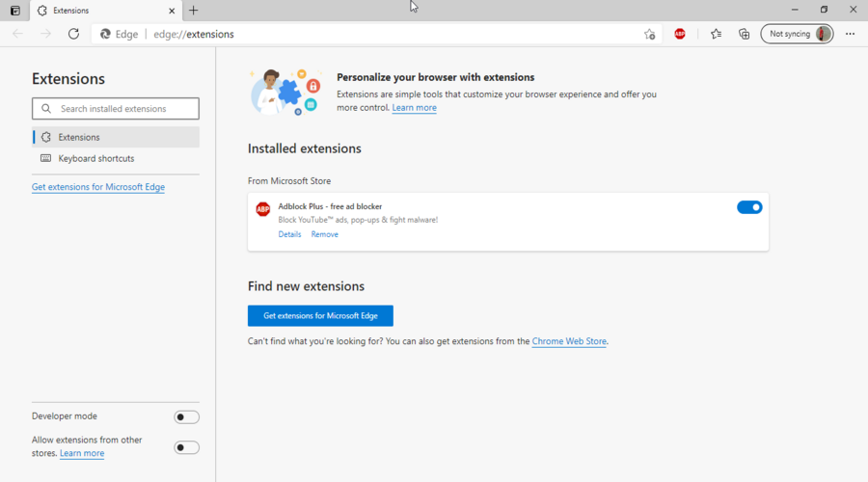Disable the Adblock Plus extension toggle

[749, 207]
